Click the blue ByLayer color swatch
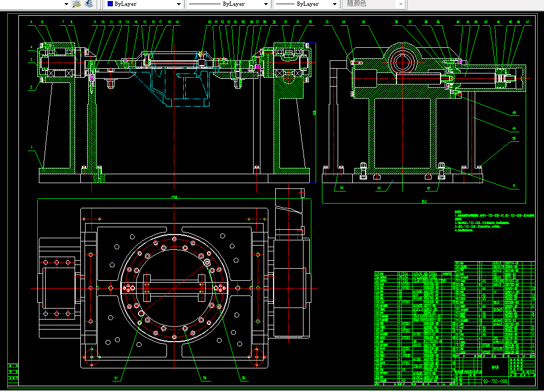 pos(110,4)
